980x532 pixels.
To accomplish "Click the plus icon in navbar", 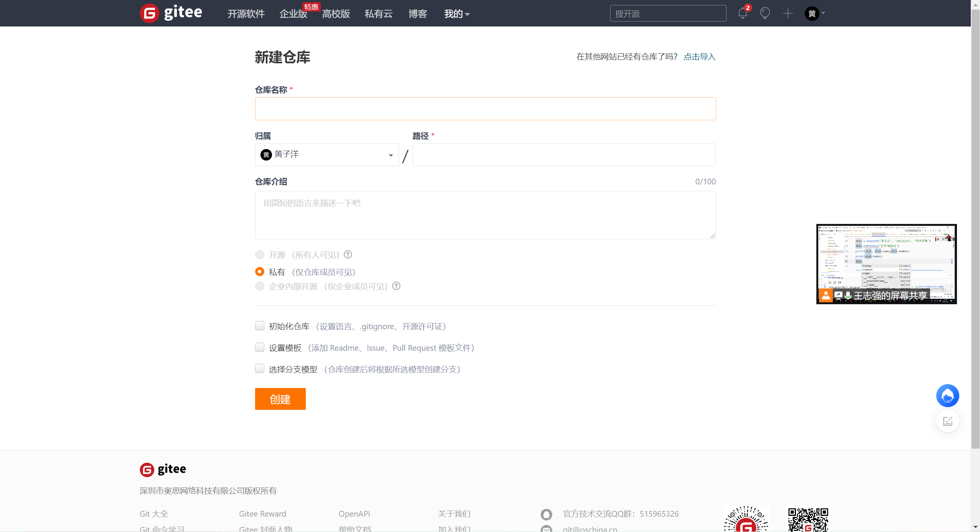I will pos(788,13).
